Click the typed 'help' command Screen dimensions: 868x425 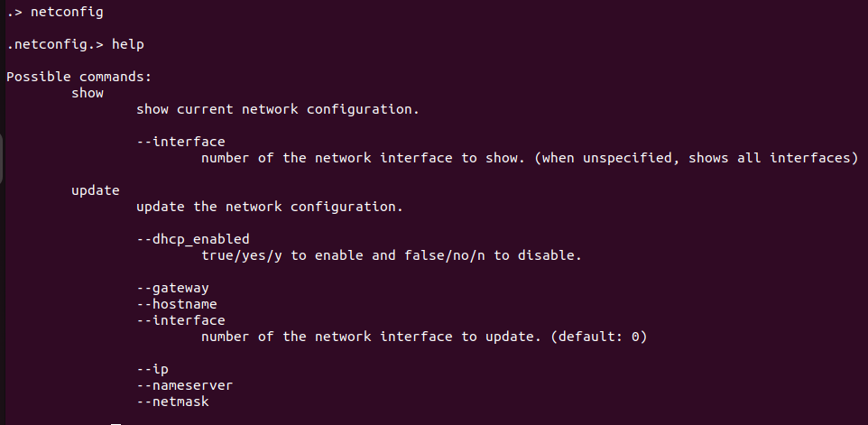click(128, 44)
